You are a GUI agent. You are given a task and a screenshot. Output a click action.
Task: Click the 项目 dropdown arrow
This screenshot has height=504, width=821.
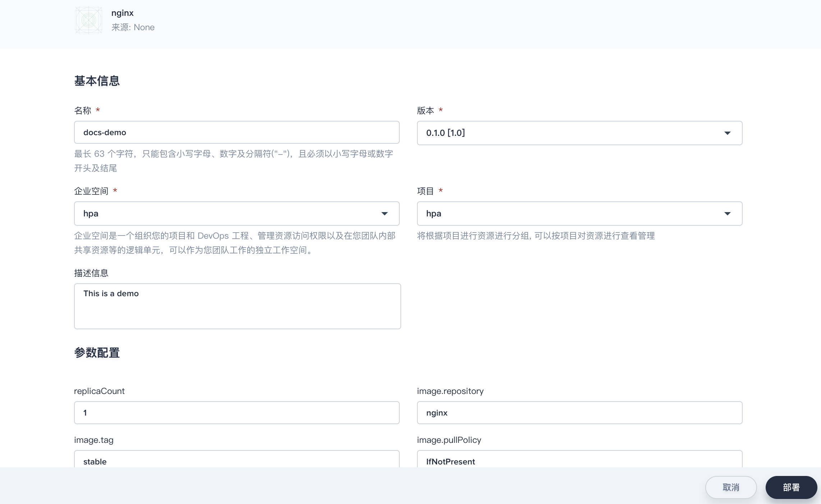coord(729,213)
